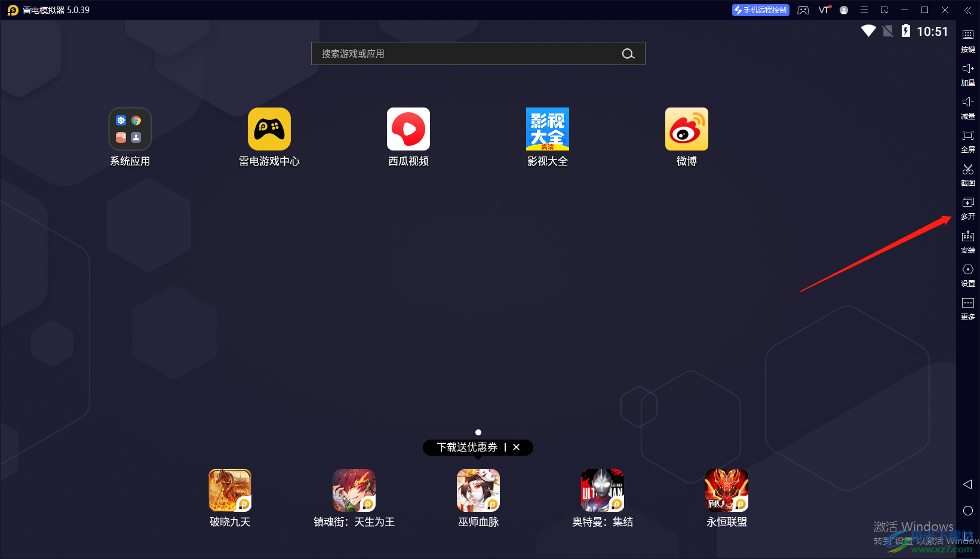Click the 下载送优惠券 tooltip
This screenshot has height=559, width=980.
[467, 447]
